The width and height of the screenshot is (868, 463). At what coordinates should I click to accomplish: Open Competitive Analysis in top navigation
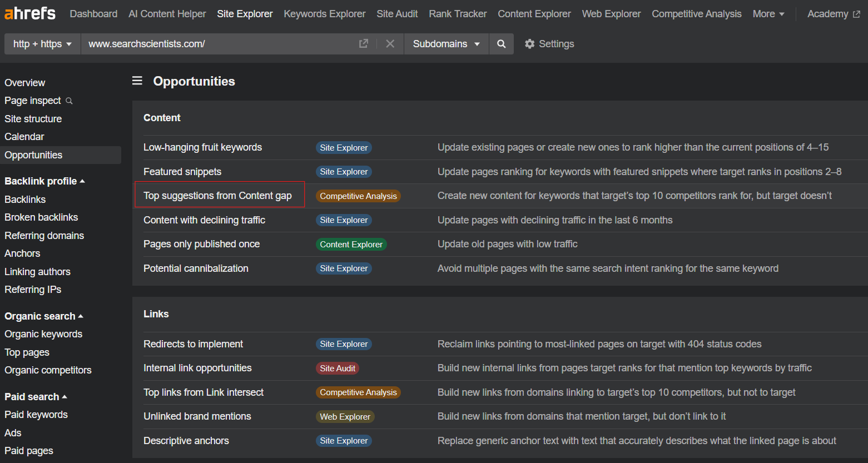[697, 14]
